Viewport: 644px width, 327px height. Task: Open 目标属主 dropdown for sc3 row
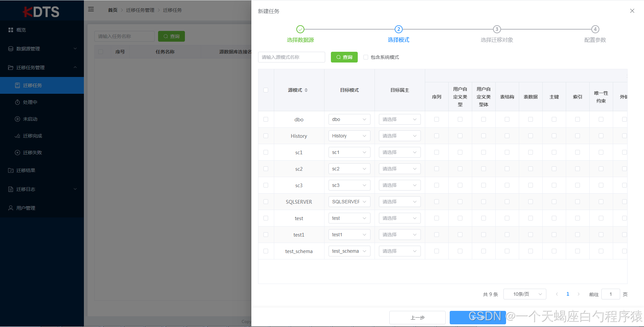pyautogui.click(x=400, y=185)
